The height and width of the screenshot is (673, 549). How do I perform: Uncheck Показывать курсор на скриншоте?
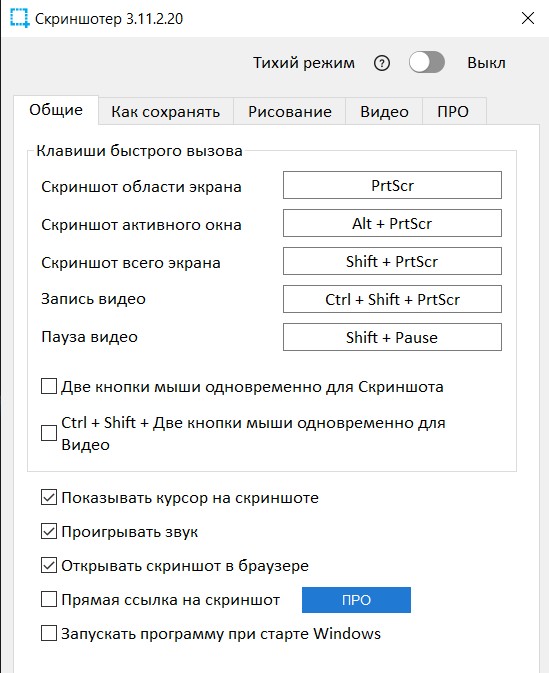point(49,497)
